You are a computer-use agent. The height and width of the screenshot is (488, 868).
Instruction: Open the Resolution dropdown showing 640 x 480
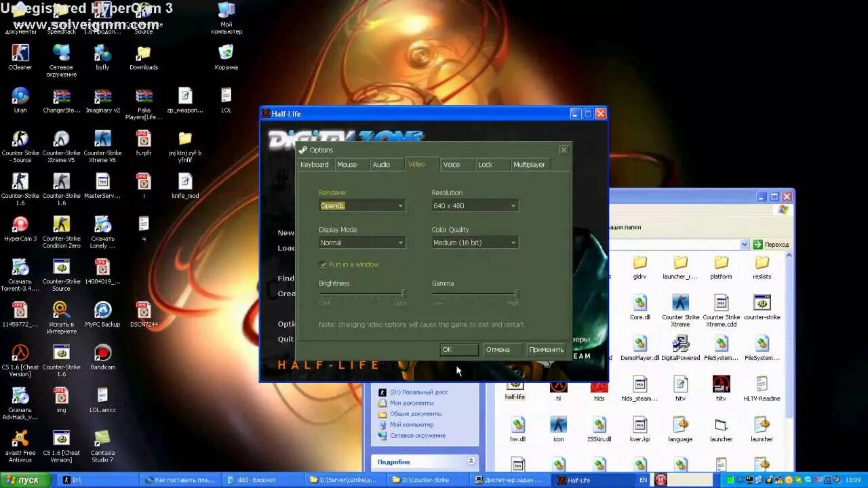tap(475, 205)
